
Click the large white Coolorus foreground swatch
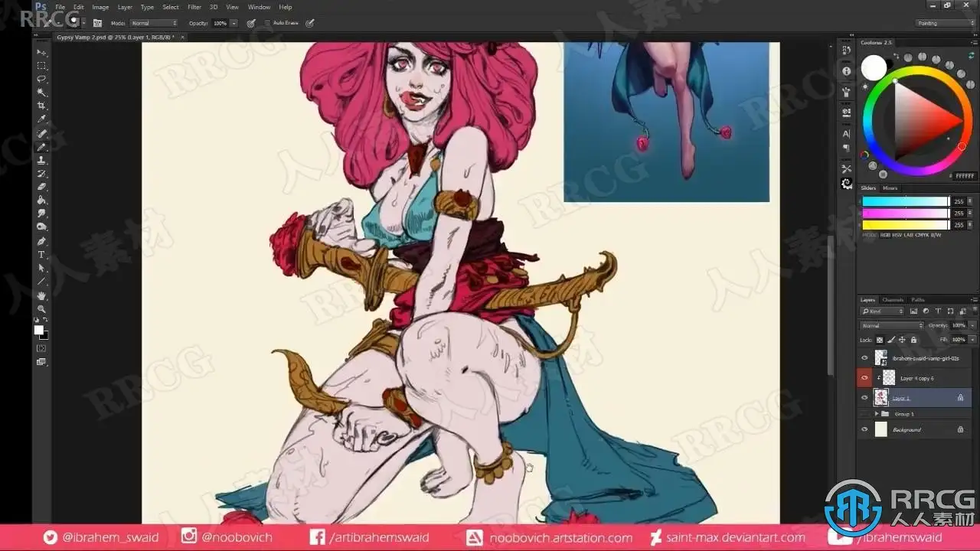pos(874,68)
